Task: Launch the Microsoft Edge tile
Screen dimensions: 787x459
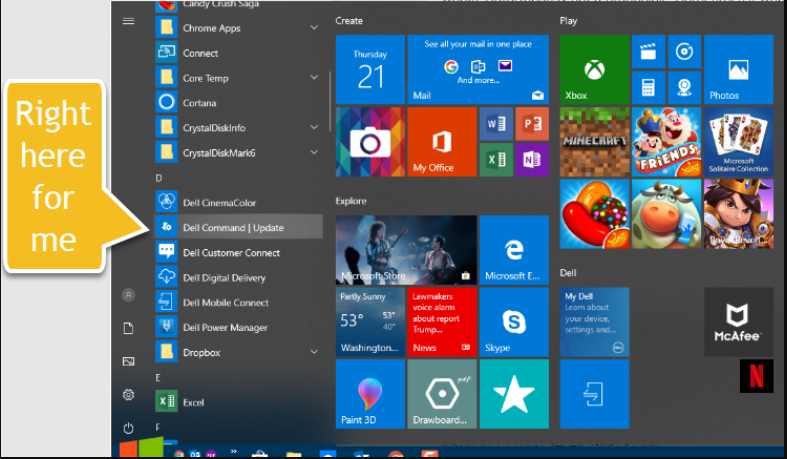Action: 514,250
